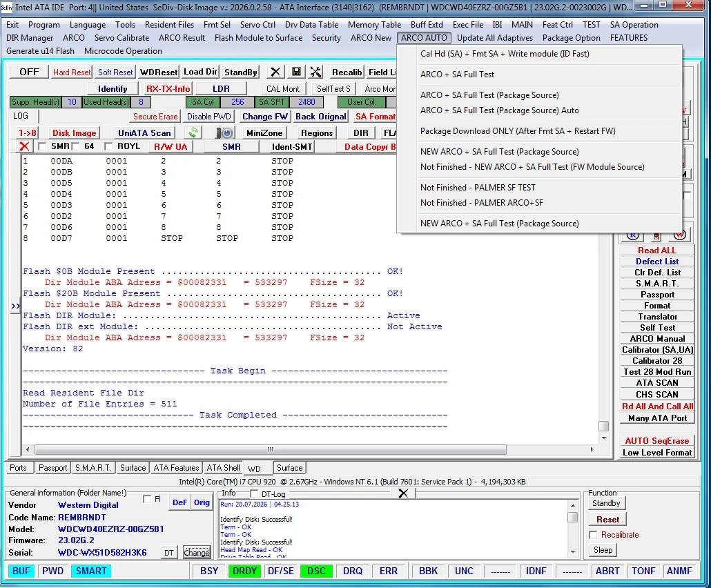Click the Low Level Format button
This screenshot has height=588, width=711.
click(x=656, y=453)
